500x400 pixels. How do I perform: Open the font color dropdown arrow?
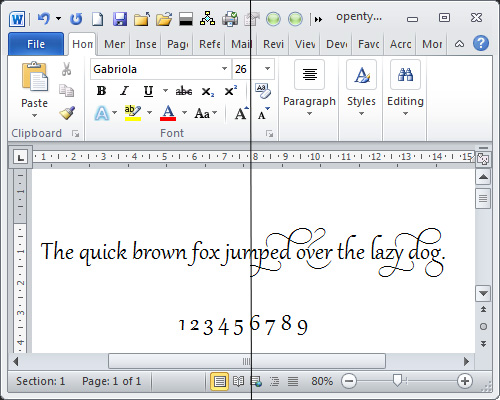184,113
